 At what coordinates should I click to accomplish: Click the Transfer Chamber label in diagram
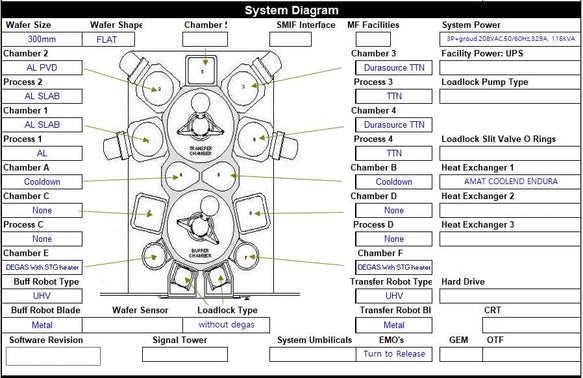[200, 151]
